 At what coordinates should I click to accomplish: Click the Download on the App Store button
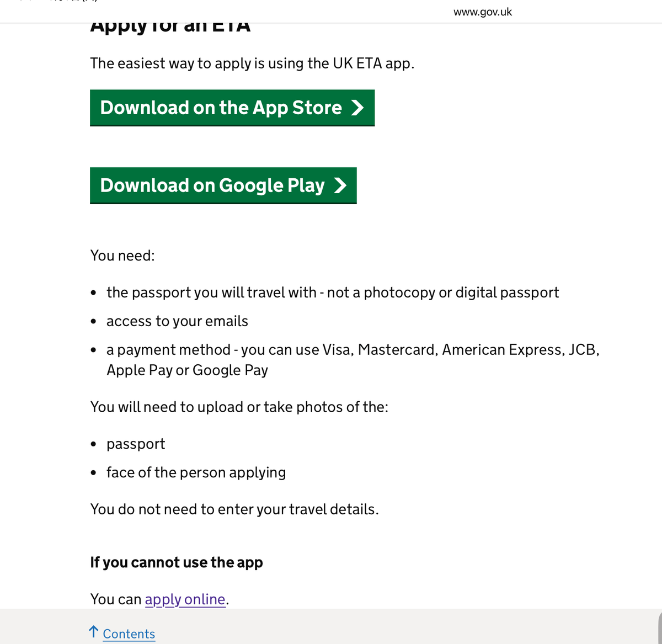(x=232, y=108)
